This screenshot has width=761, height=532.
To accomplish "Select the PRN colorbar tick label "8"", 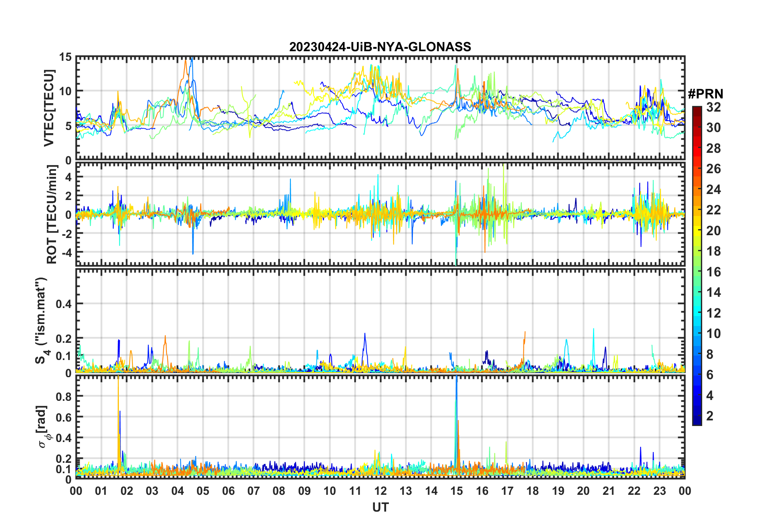I will point(710,354).
